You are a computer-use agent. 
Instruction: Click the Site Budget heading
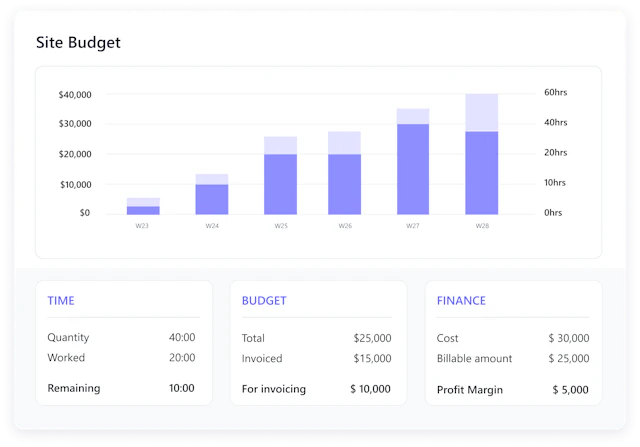click(78, 43)
